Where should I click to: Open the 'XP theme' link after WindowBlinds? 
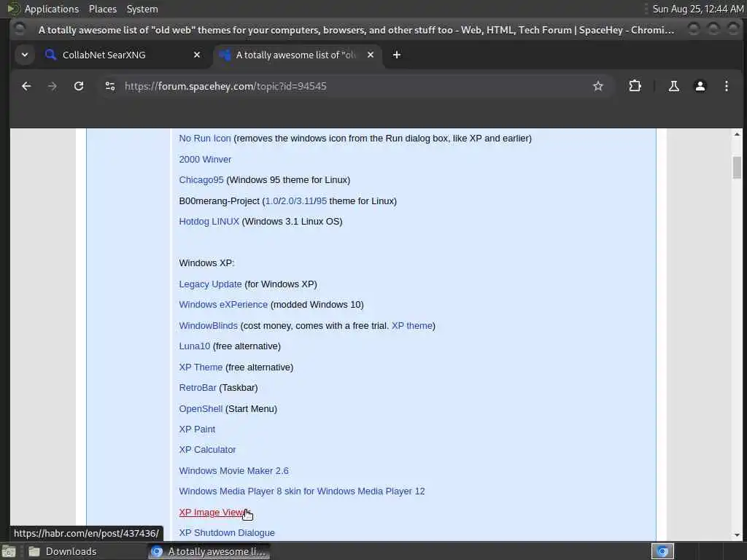[412, 326]
